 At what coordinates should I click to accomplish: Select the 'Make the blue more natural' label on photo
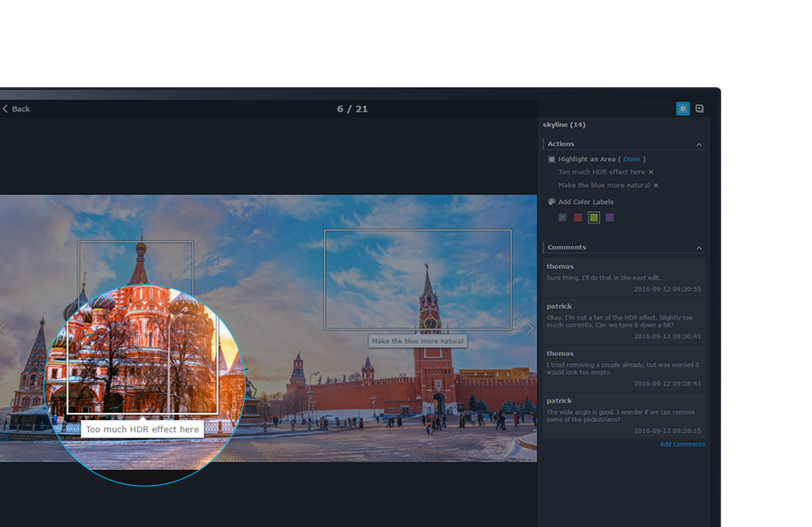pos(418,341)
